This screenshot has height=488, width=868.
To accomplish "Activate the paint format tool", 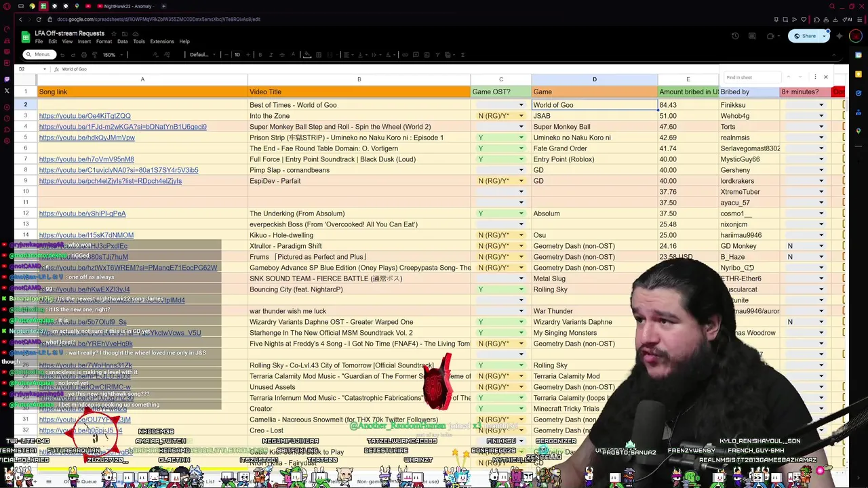I will pos(95,54).
